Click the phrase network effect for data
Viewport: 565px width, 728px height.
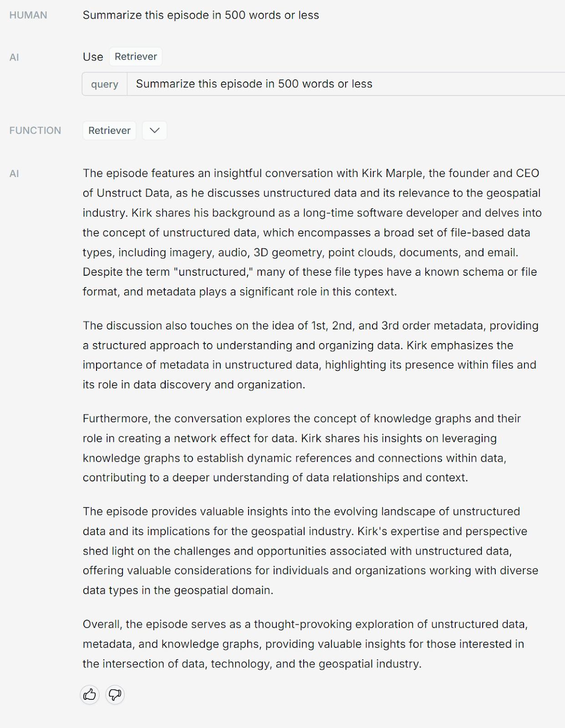[x=234, y=438]
